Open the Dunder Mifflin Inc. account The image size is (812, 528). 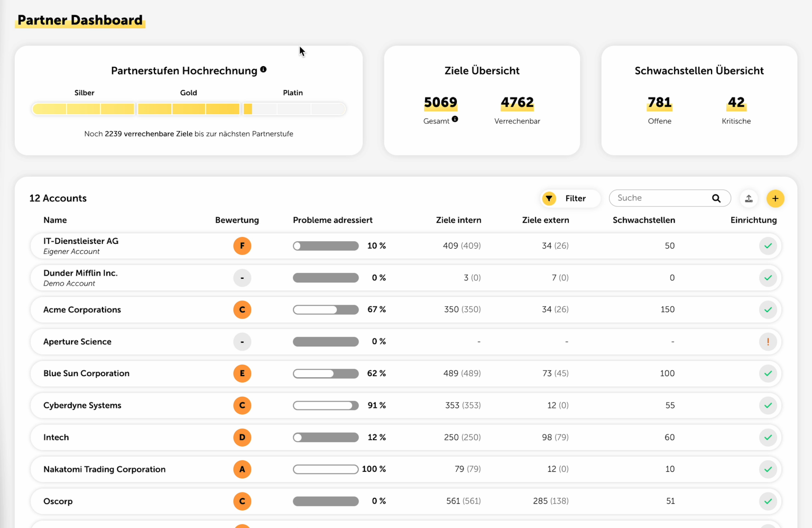[405, 278]
